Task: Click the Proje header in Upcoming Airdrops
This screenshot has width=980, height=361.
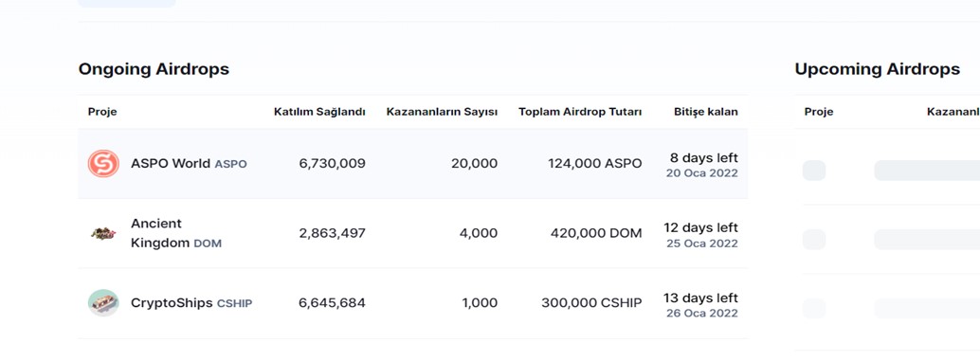Action: point(819,112)
